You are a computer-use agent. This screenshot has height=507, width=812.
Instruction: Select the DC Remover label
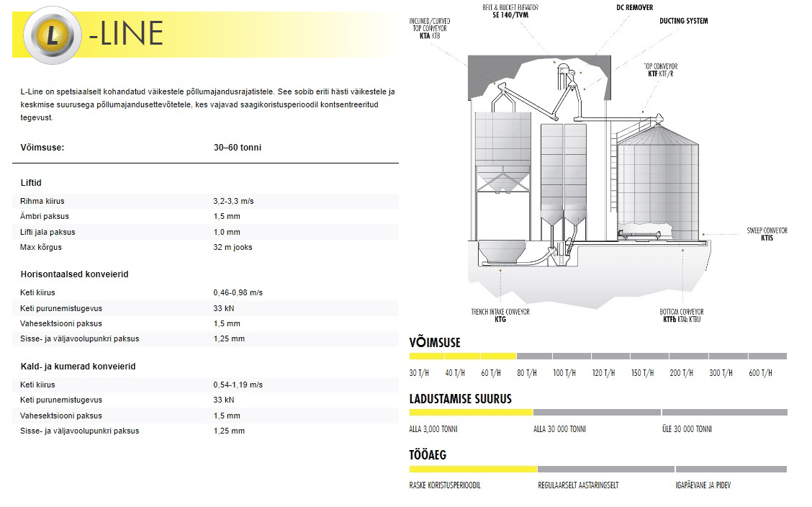634,7
